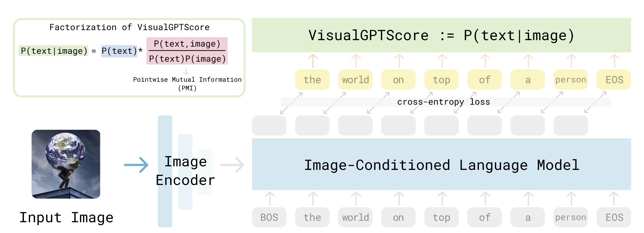Click the blue arrow after the input image
The height and width of the screenshot is (233, 644).
pos(136,165)
